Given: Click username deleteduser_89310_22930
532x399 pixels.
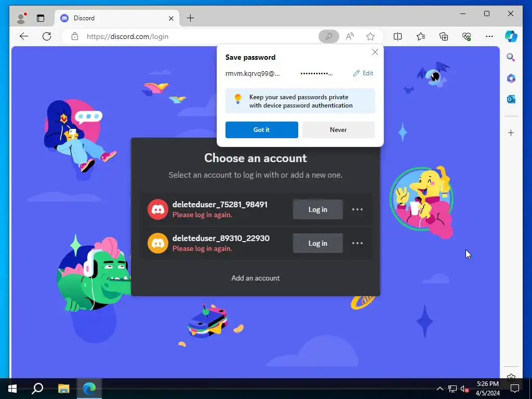Looking at the screenshot, I should pos(221,238).
